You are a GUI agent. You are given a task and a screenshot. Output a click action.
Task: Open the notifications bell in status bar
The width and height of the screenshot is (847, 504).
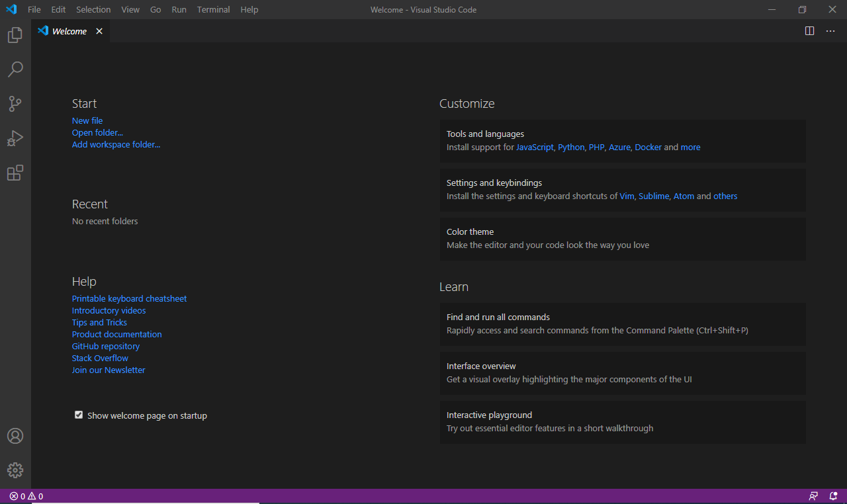[833, 496]
